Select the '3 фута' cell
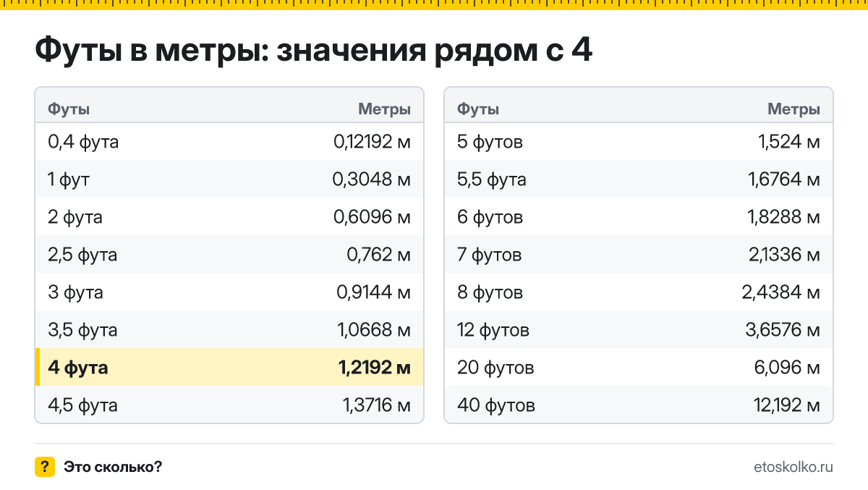Screen dimensions: 868x490 click(x=75, y=292)
